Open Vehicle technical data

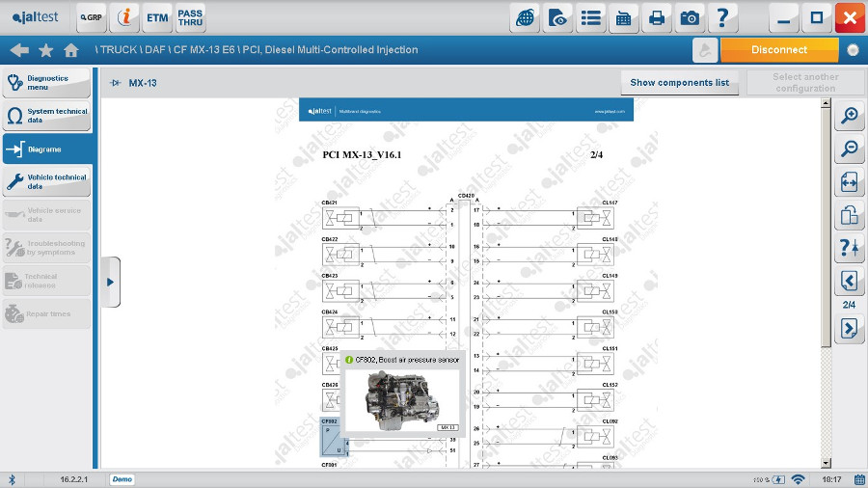[x=46, y=181]
